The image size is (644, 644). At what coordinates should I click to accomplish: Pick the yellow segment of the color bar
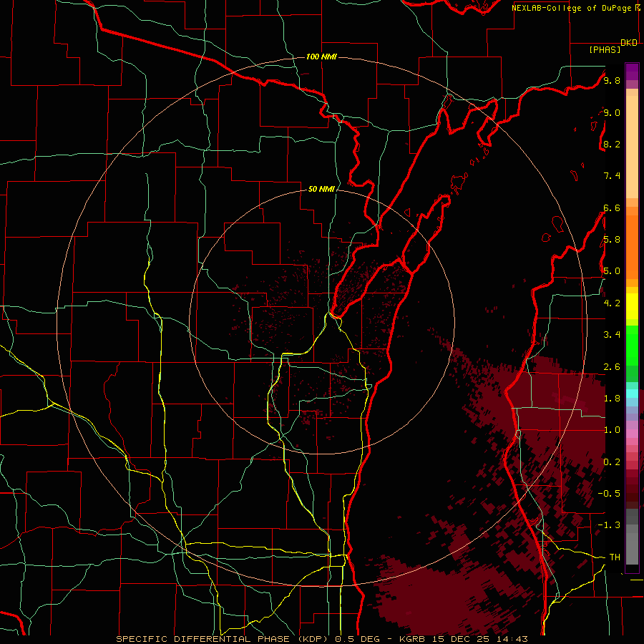pos(632,306)
